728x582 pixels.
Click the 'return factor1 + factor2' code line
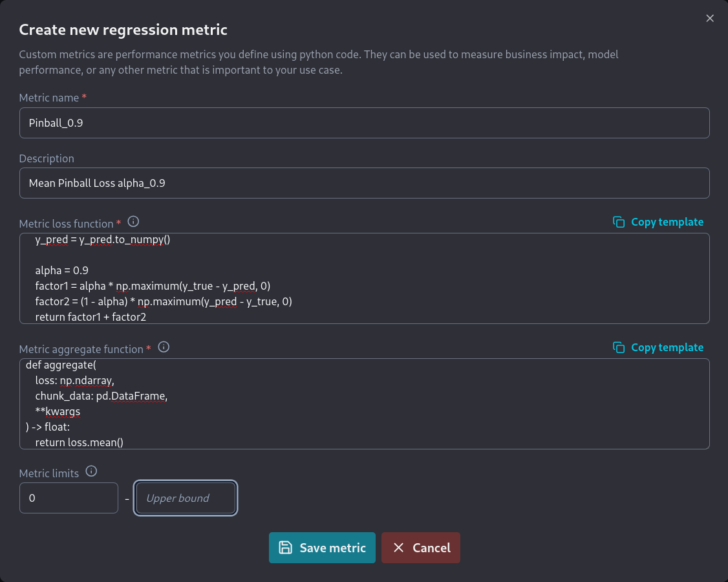[x=91, y=317]
